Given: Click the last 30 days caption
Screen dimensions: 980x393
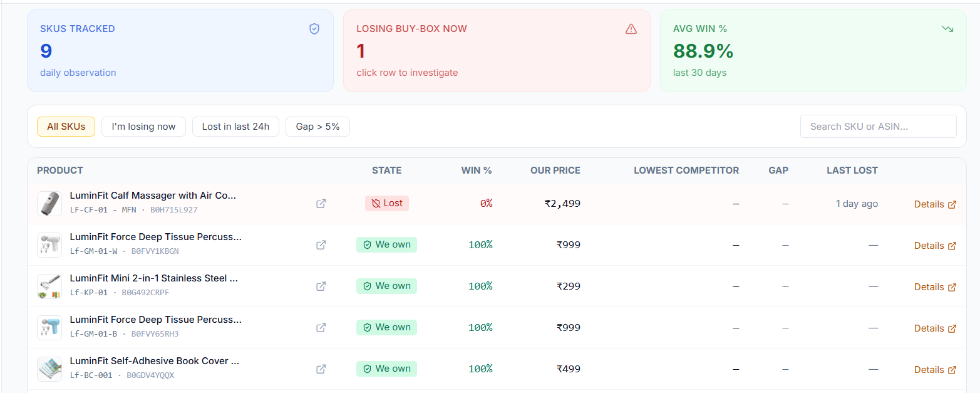Looking at the screenshot, I should click(699, 73).
